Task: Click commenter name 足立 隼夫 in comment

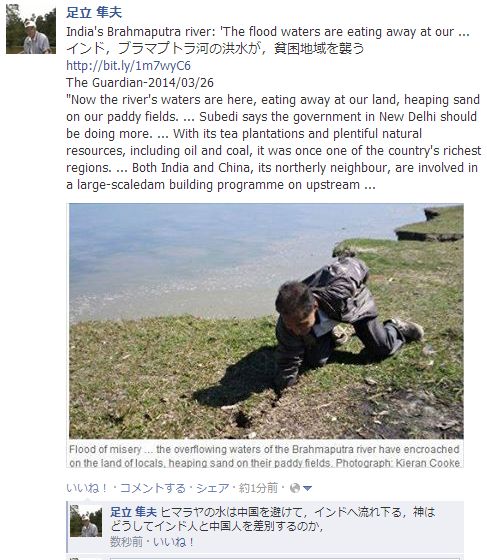Action: point(133,512)
